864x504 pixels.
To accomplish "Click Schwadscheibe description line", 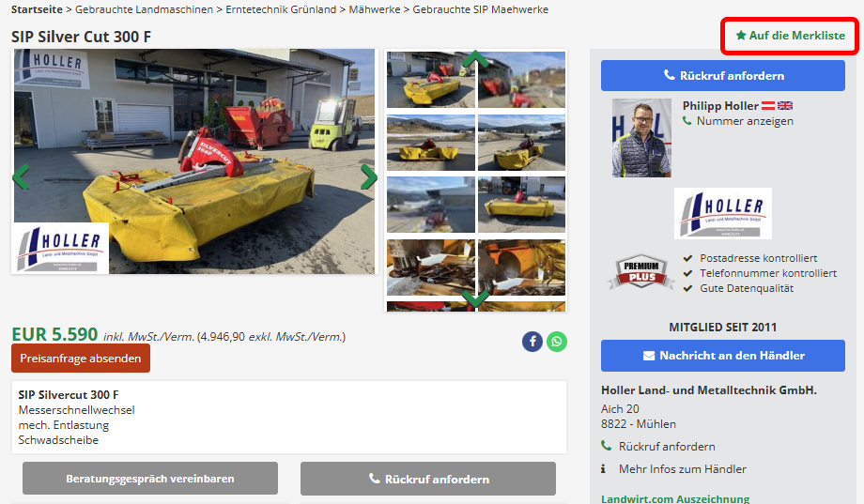I will (x=58, y=440).
